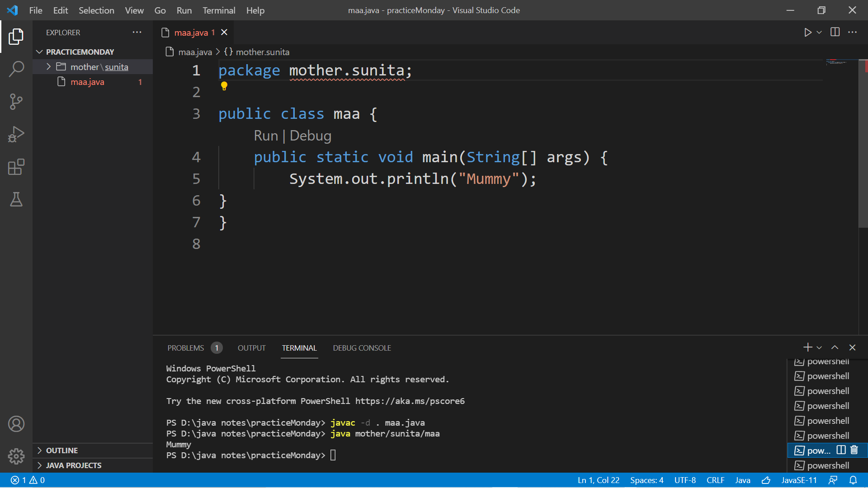This screenshot has height=488, width=868.
Task: Maximize the terminal panel size
Action: [x=835, y=347]
